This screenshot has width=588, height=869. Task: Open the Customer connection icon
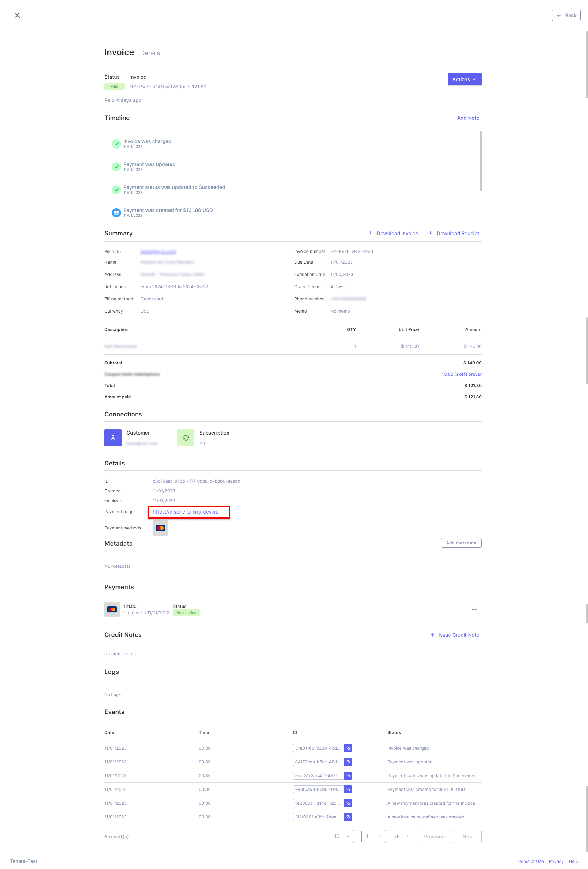[x=113, y=438]
